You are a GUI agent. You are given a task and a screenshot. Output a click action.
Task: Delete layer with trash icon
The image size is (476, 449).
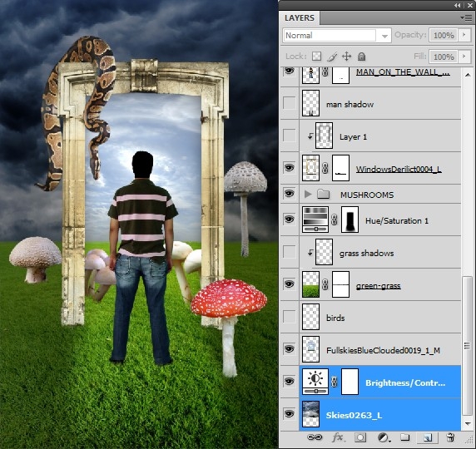[450, 437]
